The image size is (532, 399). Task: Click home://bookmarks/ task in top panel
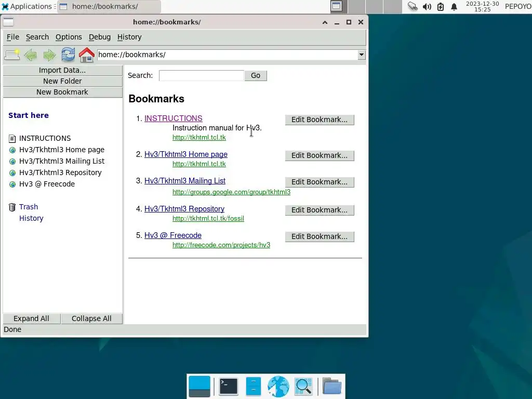point(109,6)
